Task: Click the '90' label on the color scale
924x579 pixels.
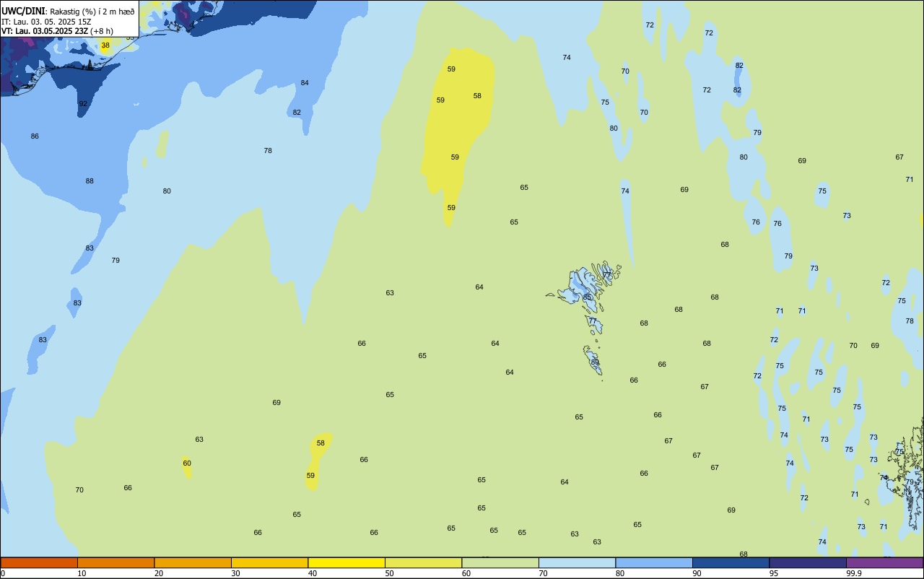Action: point(697,573)
